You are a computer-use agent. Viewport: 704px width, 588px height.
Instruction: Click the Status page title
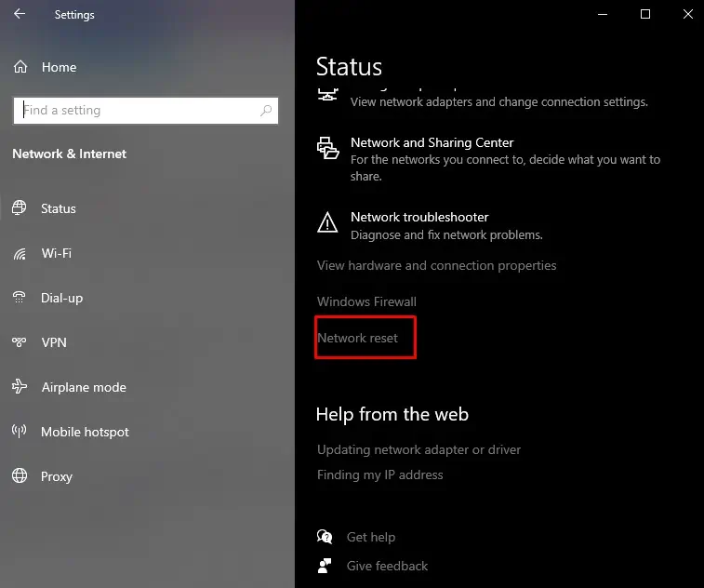coord(349,66)
